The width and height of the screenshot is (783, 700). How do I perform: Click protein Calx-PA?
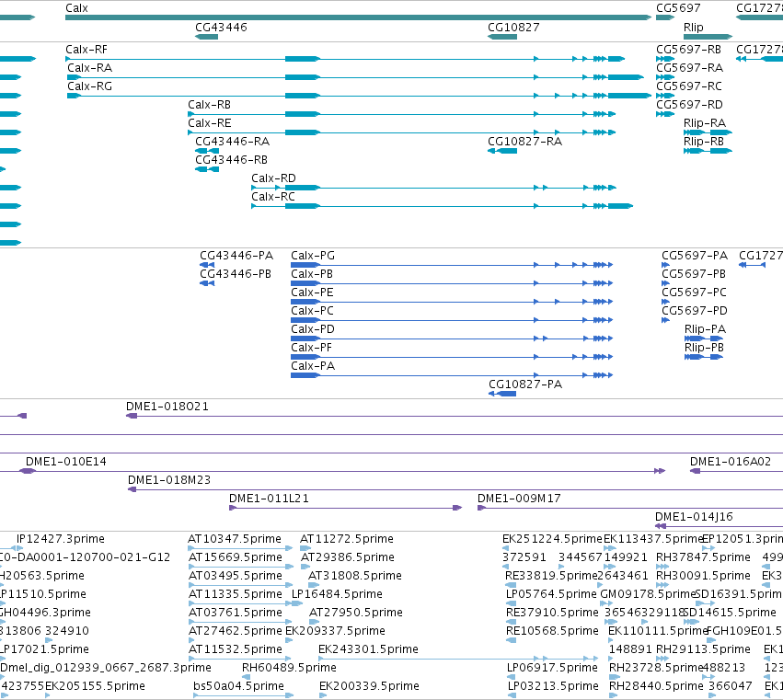tap(313, 366)
